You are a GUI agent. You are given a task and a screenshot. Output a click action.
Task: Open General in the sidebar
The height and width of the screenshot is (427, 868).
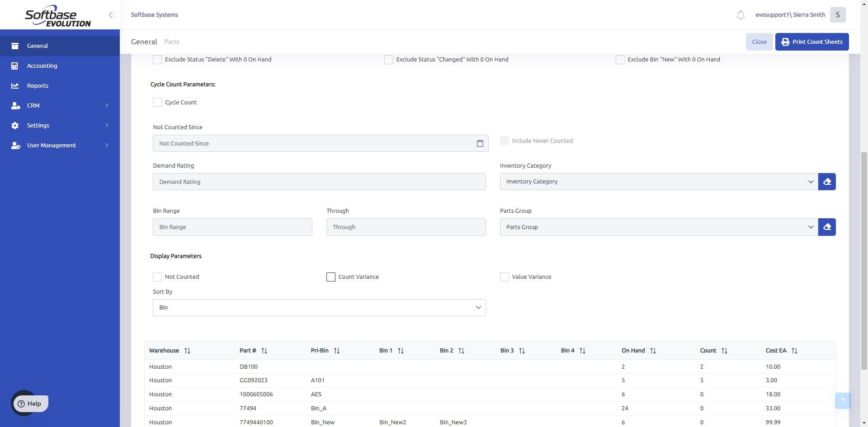pyautogui.click(x=60, y=46)
